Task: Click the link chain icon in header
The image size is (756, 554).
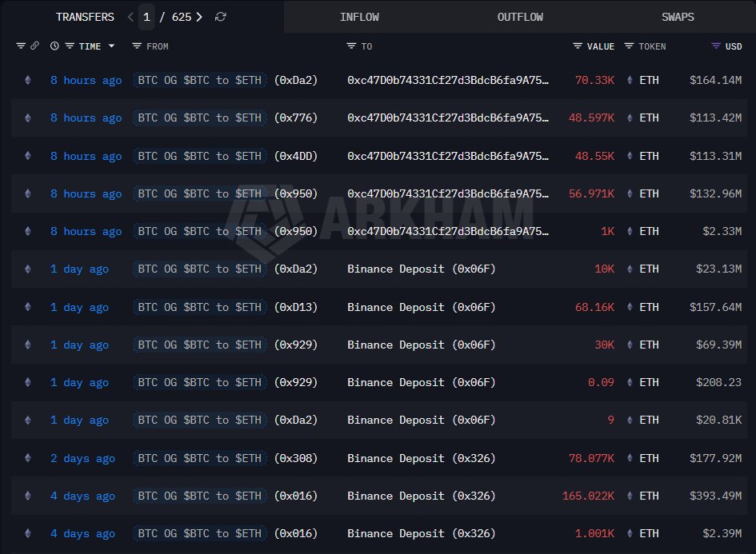Action: (x=34, y=46)
